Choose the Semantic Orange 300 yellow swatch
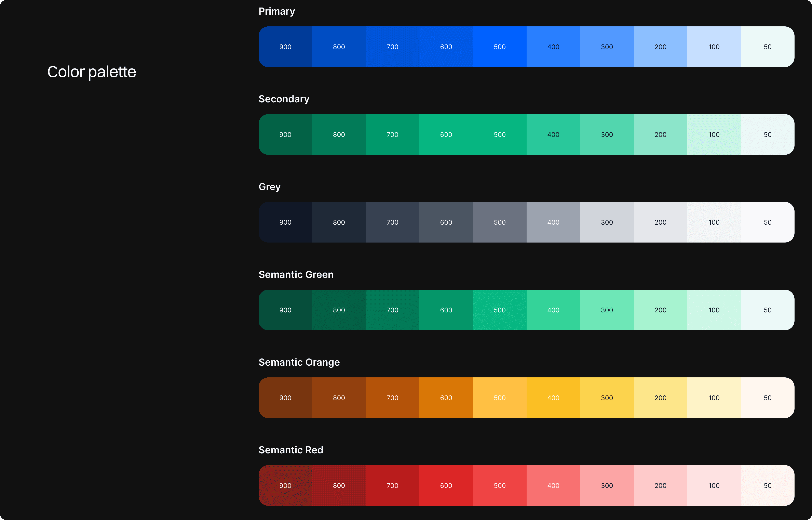Viewport: 812px width, 520px height. tap(607, 398)
